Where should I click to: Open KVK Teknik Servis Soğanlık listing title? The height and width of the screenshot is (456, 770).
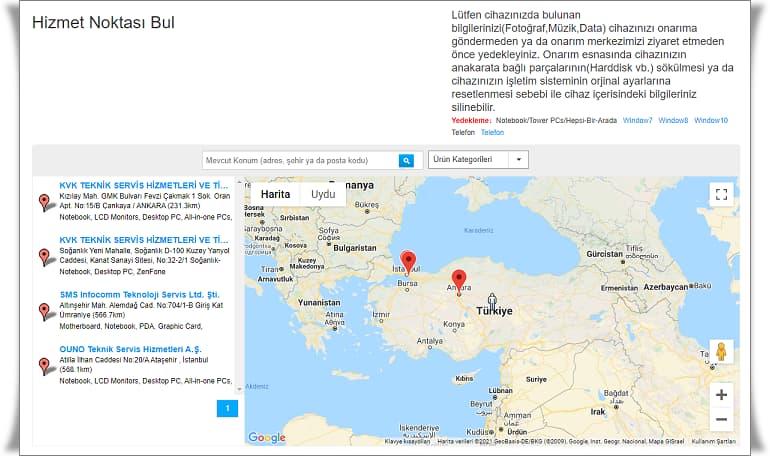click(x=144, y=240)
